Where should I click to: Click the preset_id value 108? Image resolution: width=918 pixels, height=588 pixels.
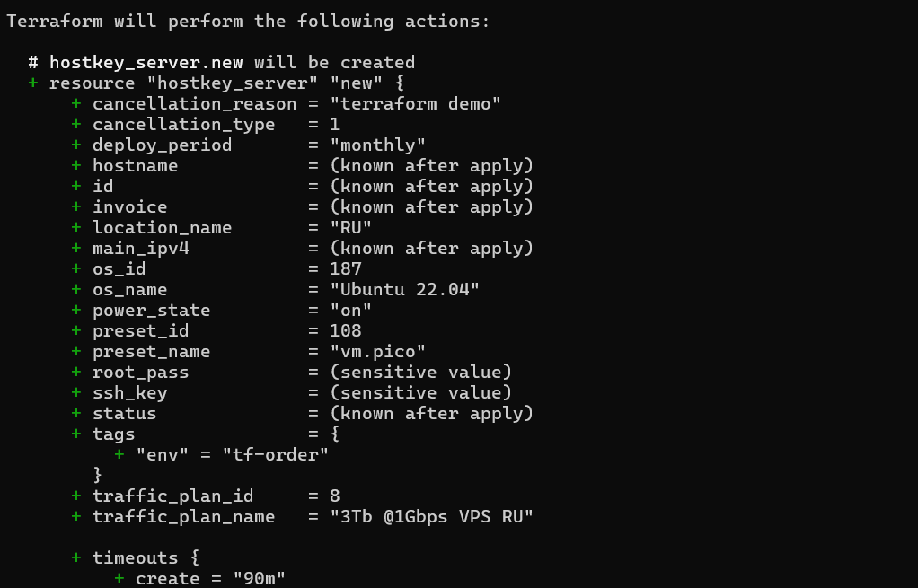coord(346,330)
